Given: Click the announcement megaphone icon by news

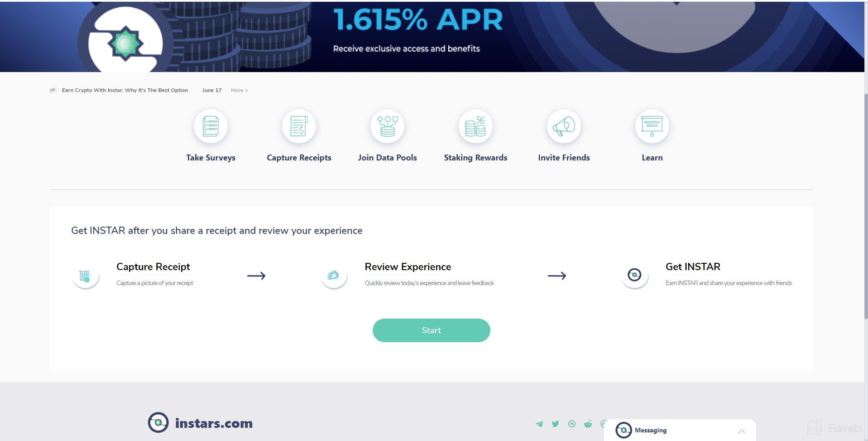Looking at the screenshot, I should tap(53, 90).
